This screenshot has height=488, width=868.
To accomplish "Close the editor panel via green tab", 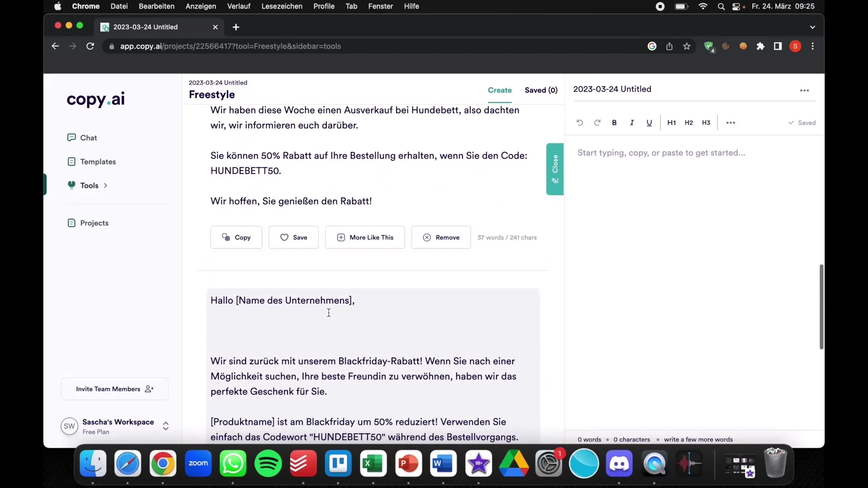I will click(x=555, y=169).
